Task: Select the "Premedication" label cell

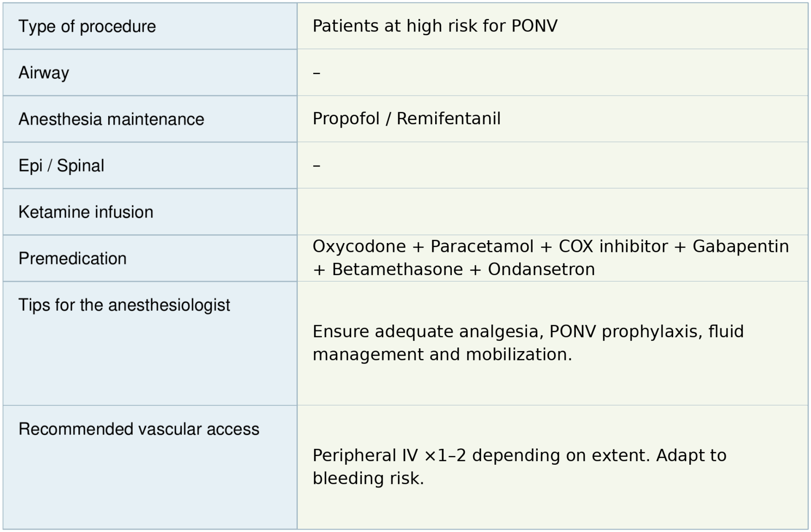Action: pos(72,258)
